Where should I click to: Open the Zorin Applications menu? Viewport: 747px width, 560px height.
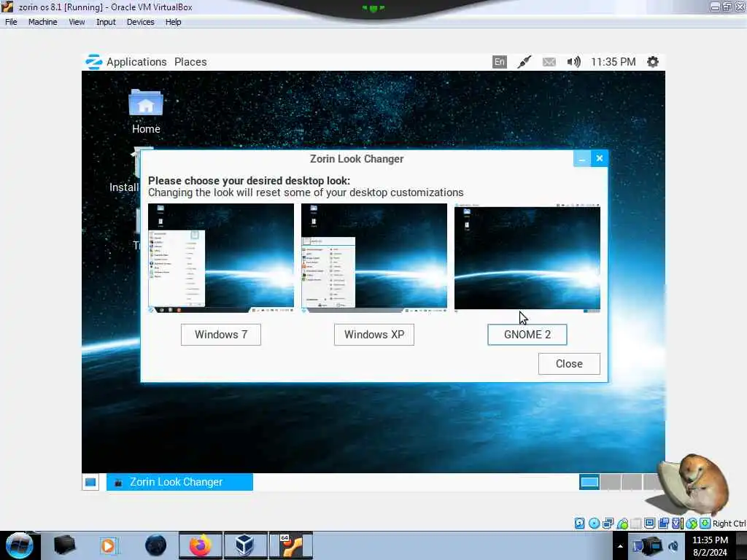[x=136, y=62]
